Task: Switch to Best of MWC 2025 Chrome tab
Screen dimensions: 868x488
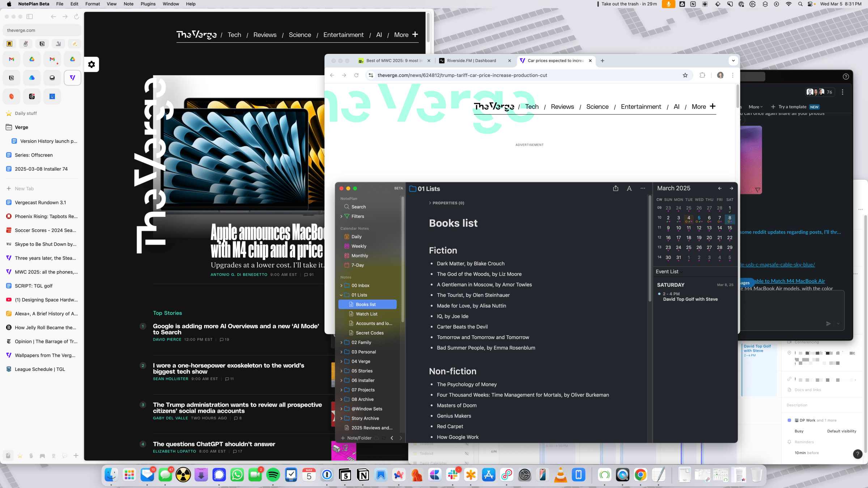Action: (394, 61)
